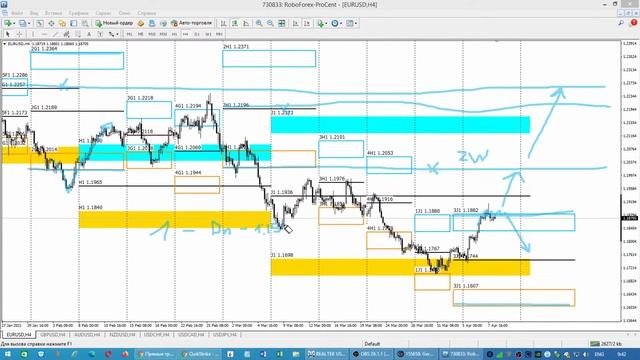Switch to the GBPUSD,H4 chart tab
The height and width of the screenshot is (360, 640).
53,335
